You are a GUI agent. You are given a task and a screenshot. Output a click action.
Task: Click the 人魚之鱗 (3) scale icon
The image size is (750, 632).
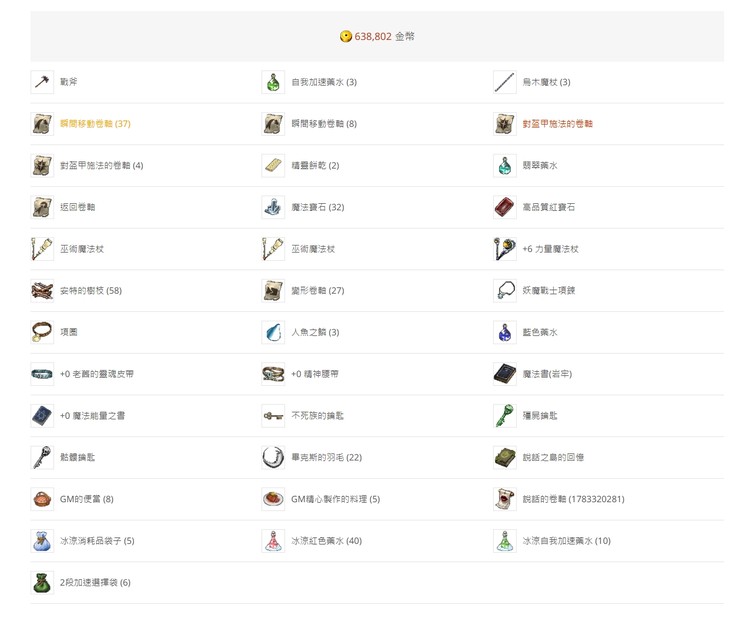pyautogui.click(x=273, y=332)
